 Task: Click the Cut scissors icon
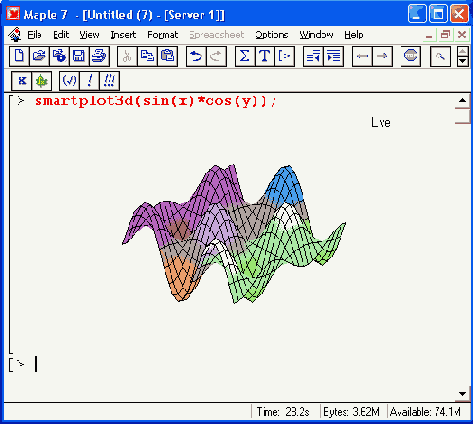pyautogui.click(x=127, y=56)
